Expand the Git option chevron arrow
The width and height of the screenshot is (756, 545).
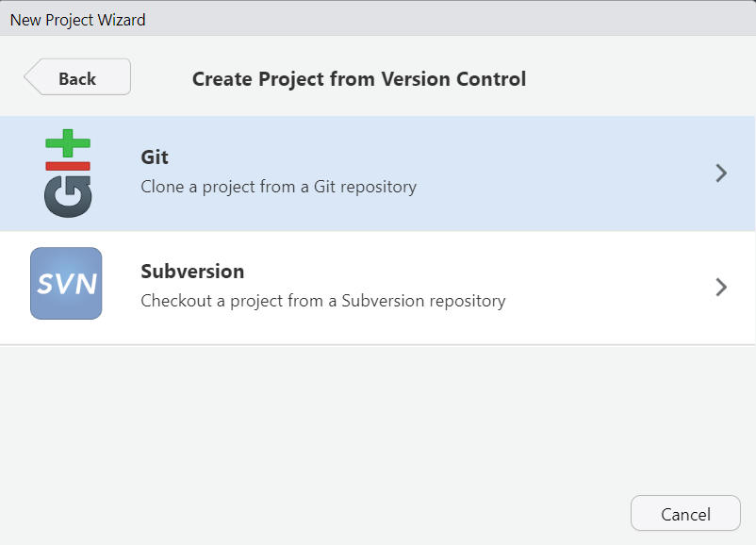pos(721,173)
